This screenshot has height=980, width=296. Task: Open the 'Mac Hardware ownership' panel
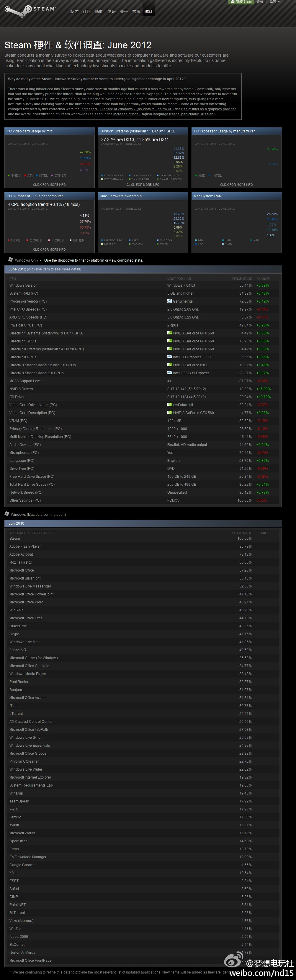coord(143,223)
